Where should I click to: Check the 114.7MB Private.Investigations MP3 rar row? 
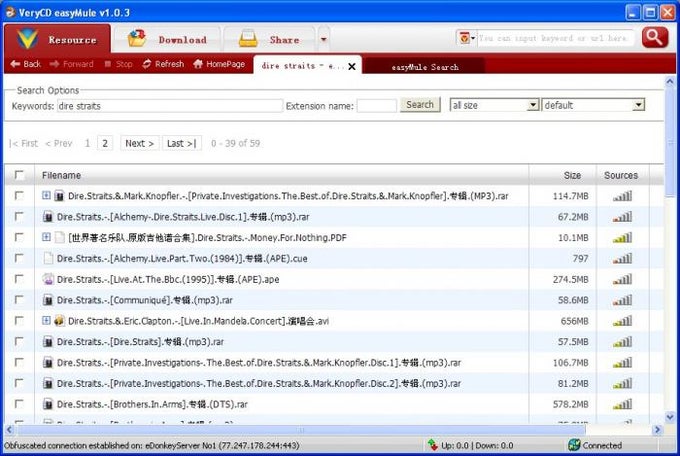click(19, 196)
